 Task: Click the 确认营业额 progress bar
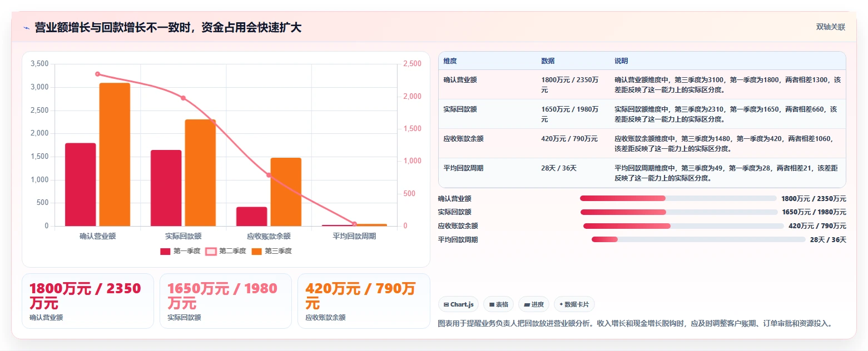678,198
